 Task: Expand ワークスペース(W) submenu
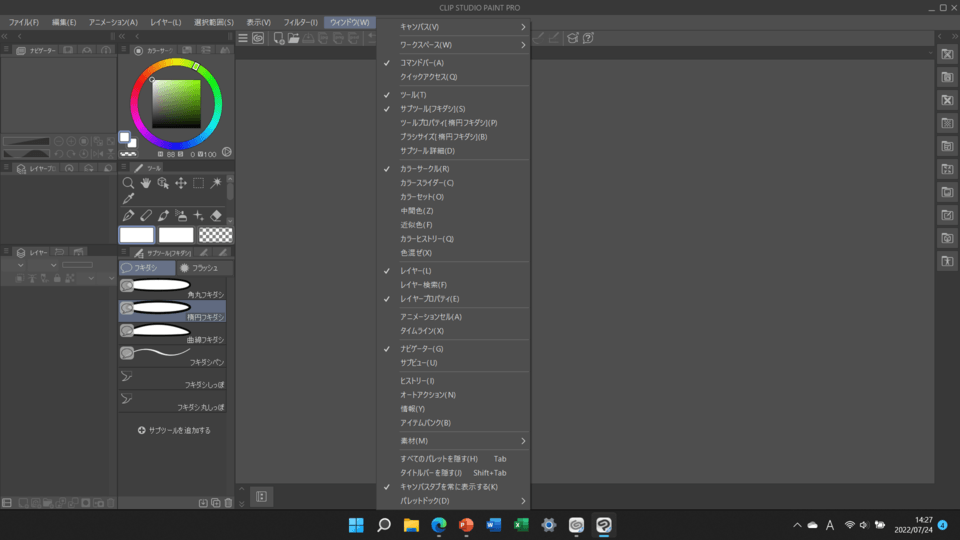[454, 45]
